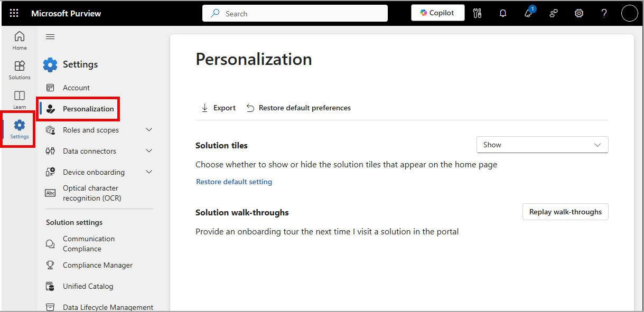Open the Account settings item
The width and height of the screenshot is (644, 312).
click(x=76, y=88)
